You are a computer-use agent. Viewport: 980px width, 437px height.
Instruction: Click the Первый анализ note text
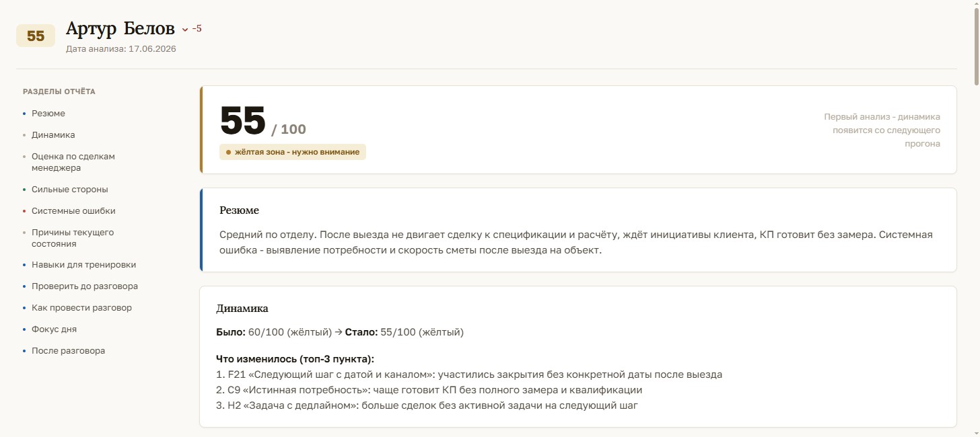(x=882, y=130)
